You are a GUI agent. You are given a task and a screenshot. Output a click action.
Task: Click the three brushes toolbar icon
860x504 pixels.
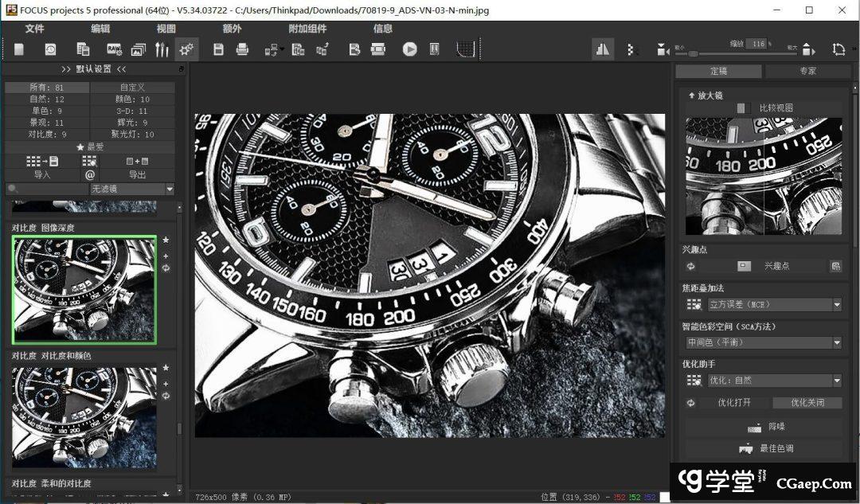(162, 49)
